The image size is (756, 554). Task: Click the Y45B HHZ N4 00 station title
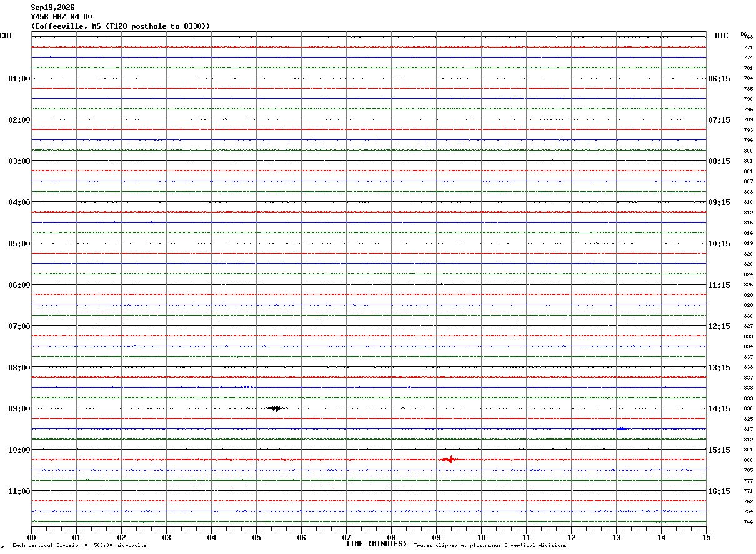pos(62,17)
